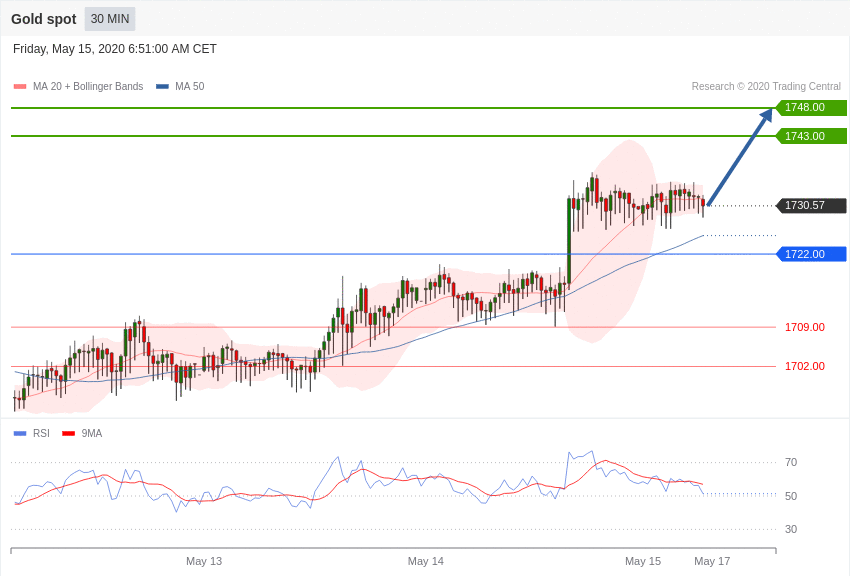Click the 9MA red legend swatch
Image resolution: width=850 pixels, height=576 pixels.
68,433
